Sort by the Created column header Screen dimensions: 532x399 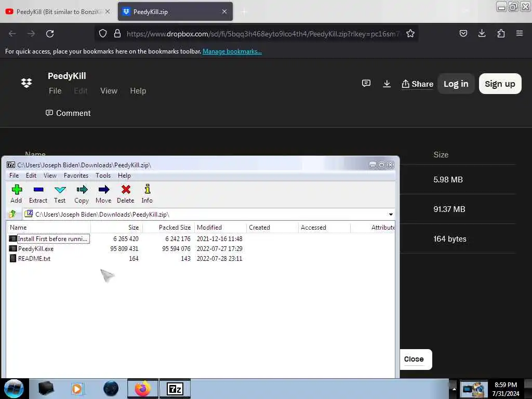click(x=272, y=228)
